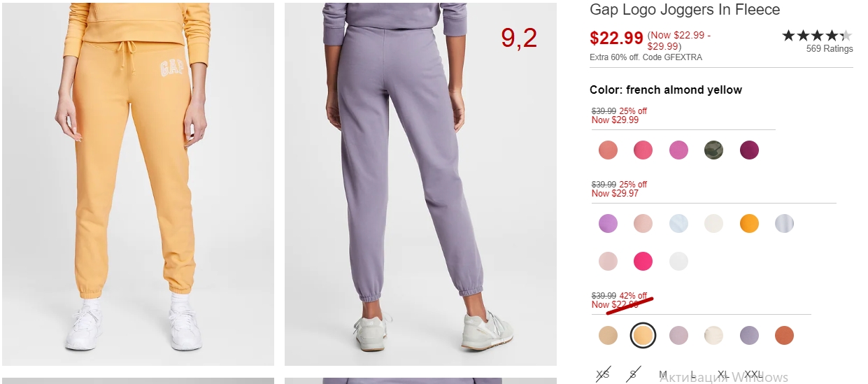Viewport: 868px width, 384px height.
Task: Open the back view purple joggers image
Action: (420, 184)
